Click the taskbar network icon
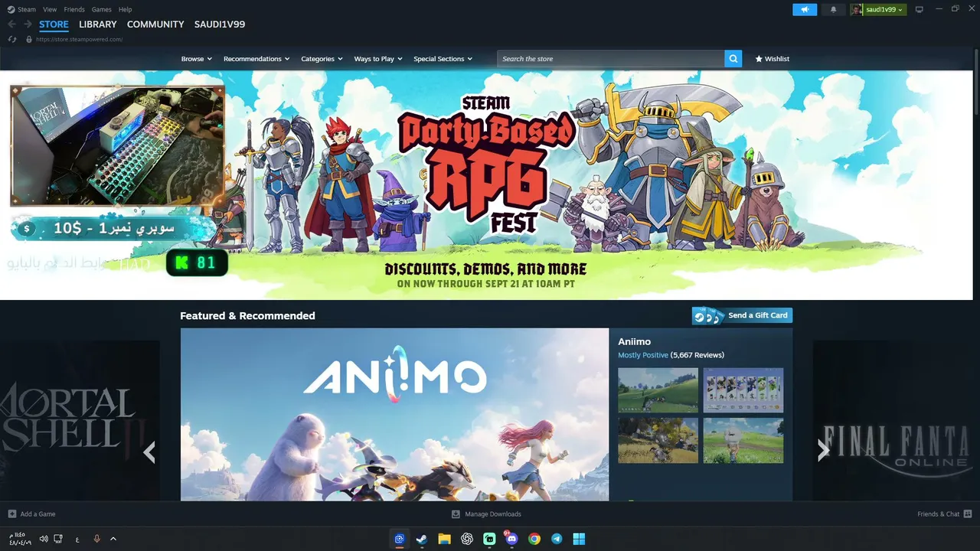 [x=58, y=539]
